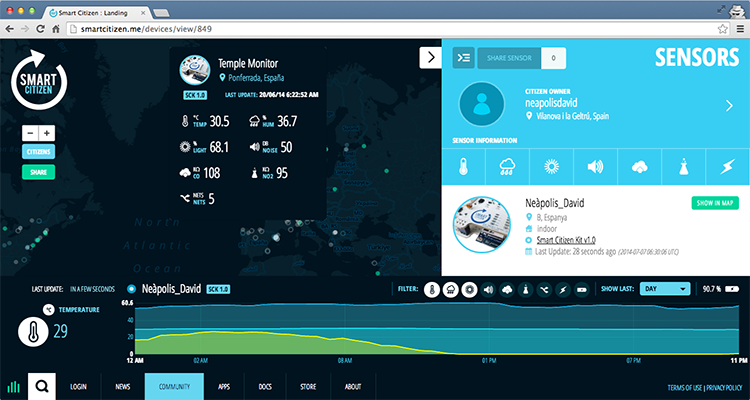This screenshot has height=400, width=750.
Task: Open the Store menu item
Action: (x=308, y=387)
